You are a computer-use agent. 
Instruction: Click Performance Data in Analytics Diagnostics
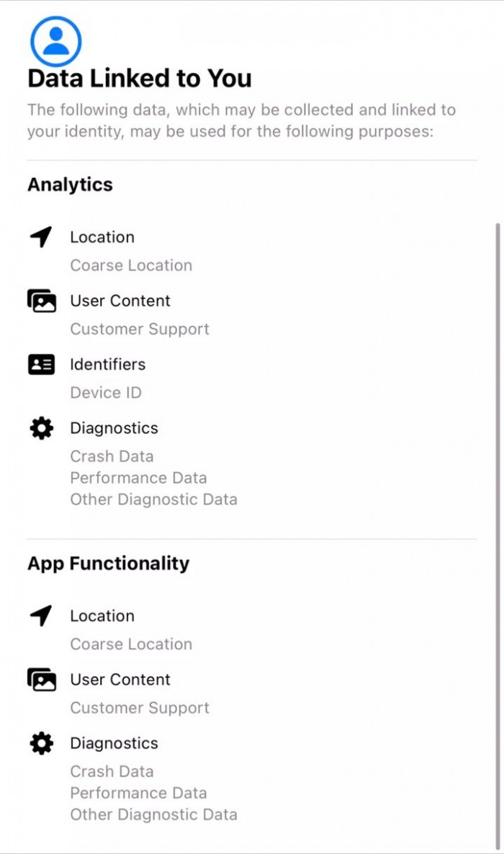(138, 478)
